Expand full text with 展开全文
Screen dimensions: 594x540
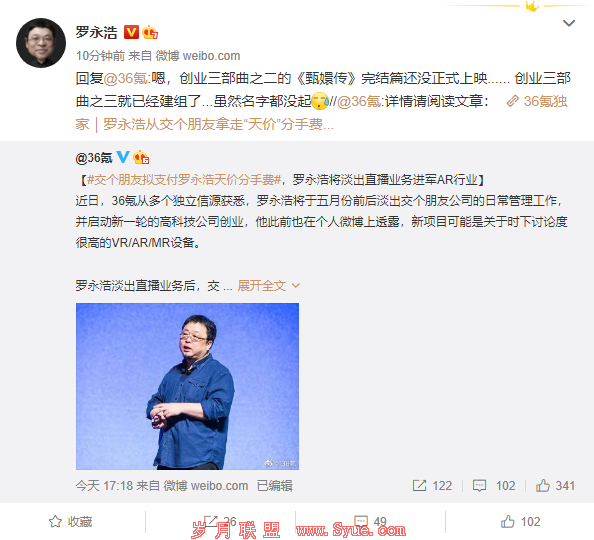click(268, 286)
